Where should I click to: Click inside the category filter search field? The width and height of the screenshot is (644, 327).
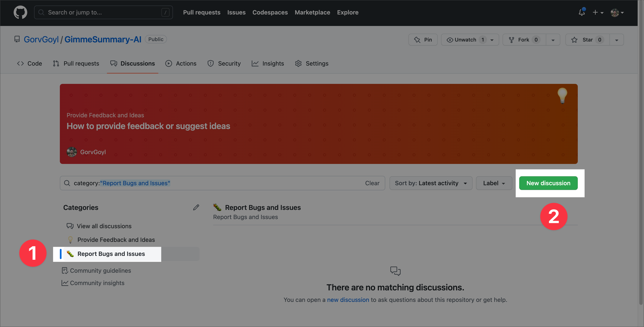[x=222, y=183]
